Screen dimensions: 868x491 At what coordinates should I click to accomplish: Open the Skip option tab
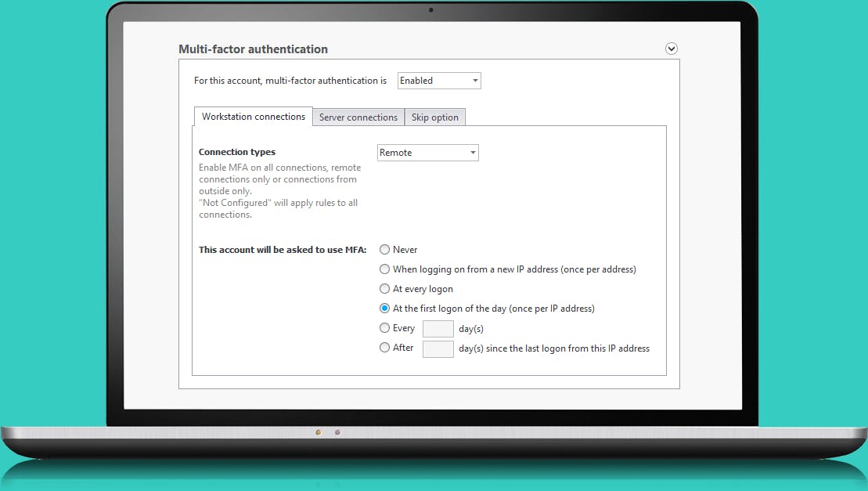tap(435, 117)
